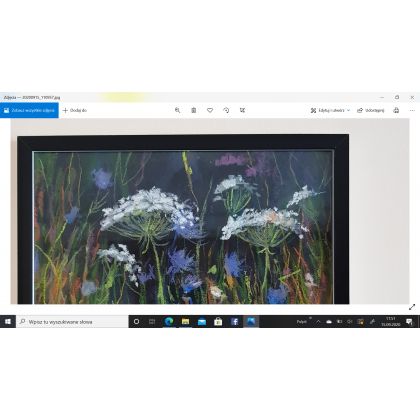
Task: Open File Explorer from the taskbar
Action: [186, 322]
